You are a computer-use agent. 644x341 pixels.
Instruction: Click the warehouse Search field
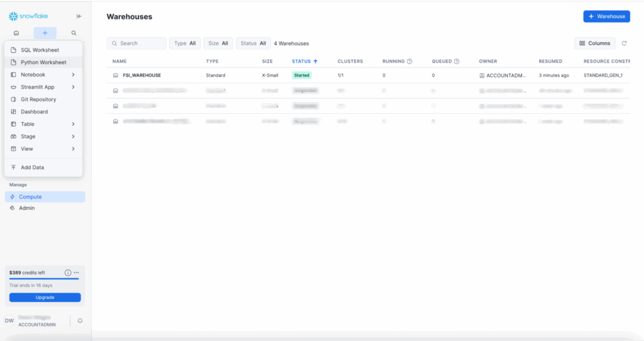click(137, 43)
